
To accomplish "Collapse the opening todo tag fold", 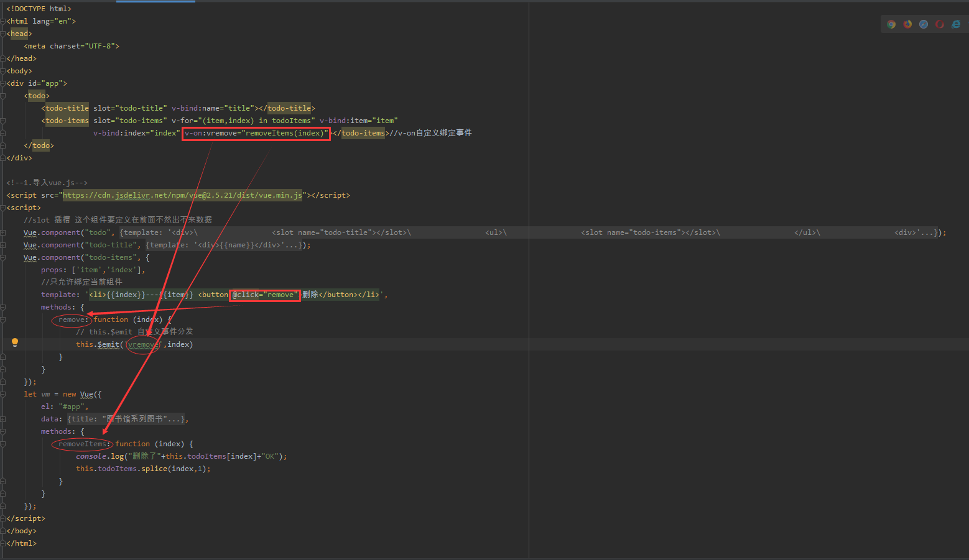I will pyautogui.click(x=3, y=96).
